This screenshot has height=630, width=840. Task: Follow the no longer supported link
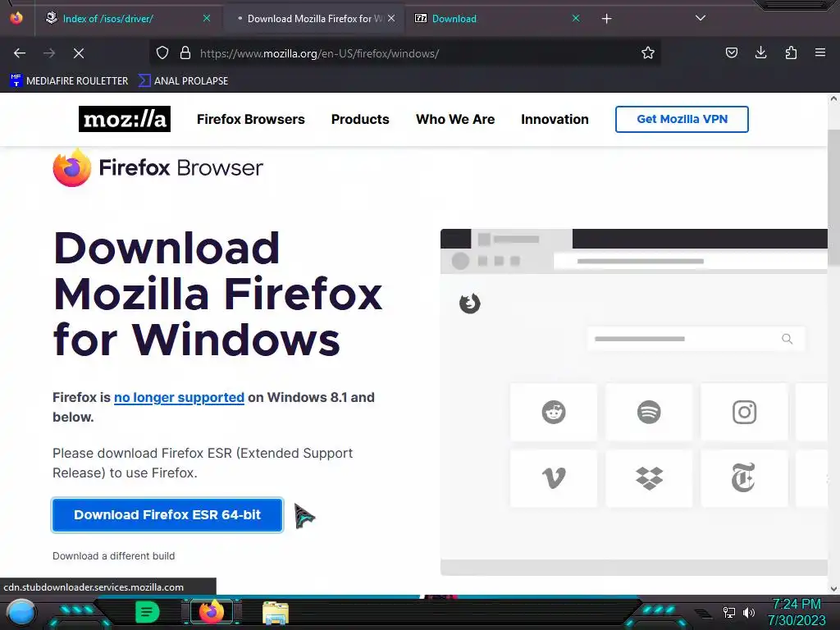pos(179,398)
